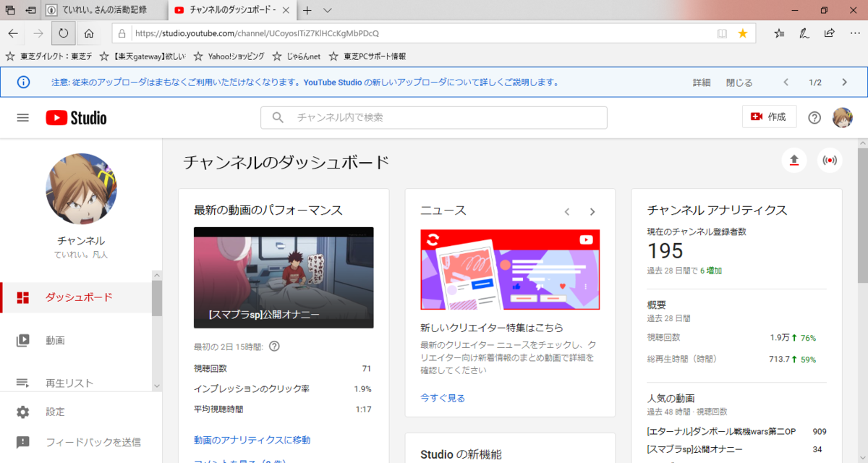Open the 楽天gateway bookmark
Screen dimensions: 868x463
[143, 56]
